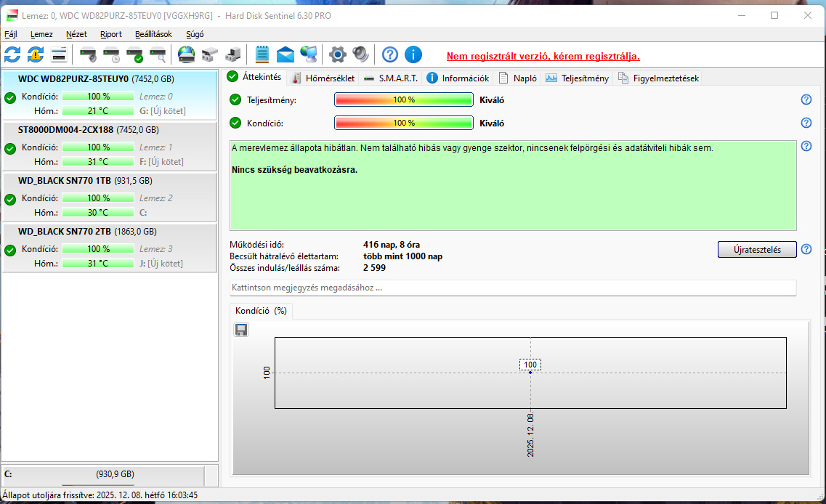
Task: Click the 2025. 12. 08. chart date label
Action: coord(530,435)
